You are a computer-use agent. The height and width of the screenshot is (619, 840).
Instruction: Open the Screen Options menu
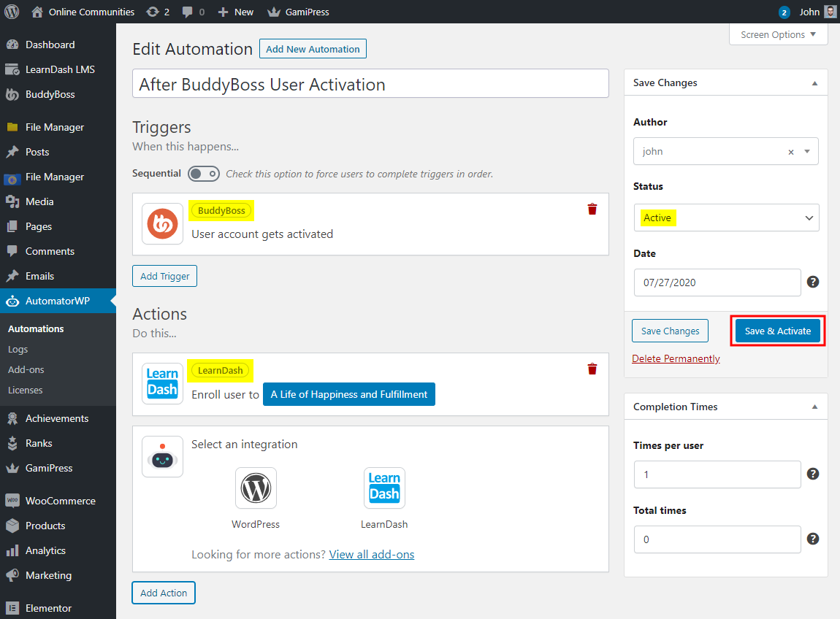pos(777,34)
